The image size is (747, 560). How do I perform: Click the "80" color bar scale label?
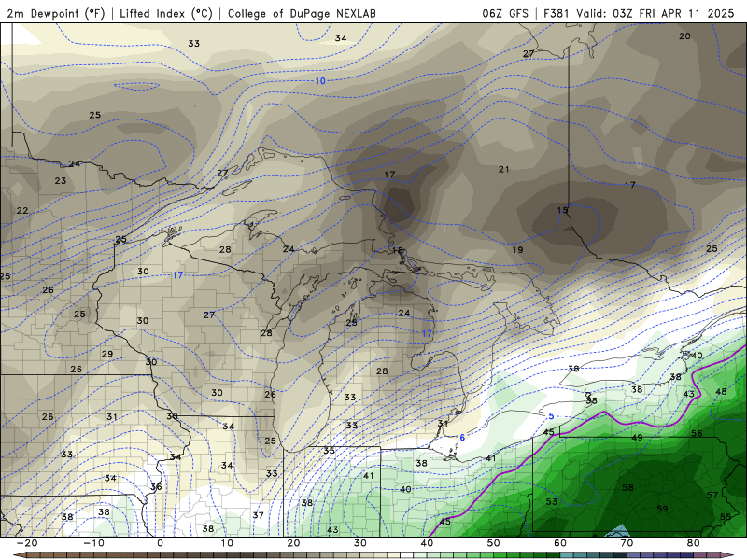(x=694, y=543)
